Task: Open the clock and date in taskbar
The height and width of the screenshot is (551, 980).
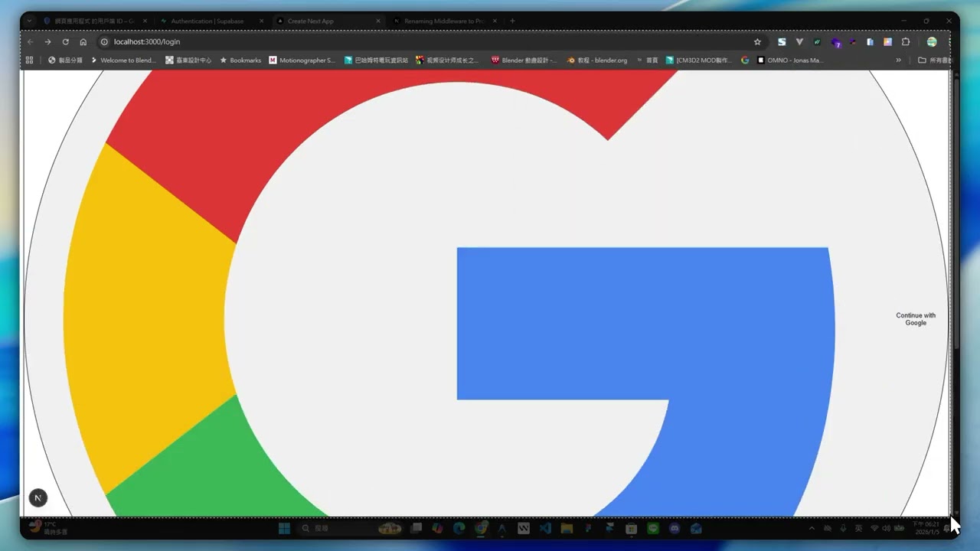Action: (x=926, y=528)
